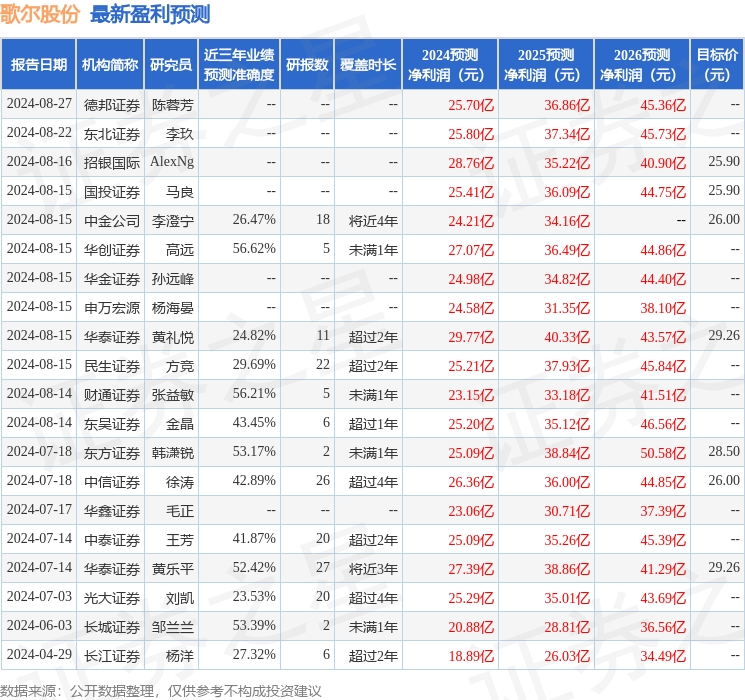The height and width of the screenshot is (700, 745).
Task: Click the 覆盖时长 column header
Action: (368, 65)
